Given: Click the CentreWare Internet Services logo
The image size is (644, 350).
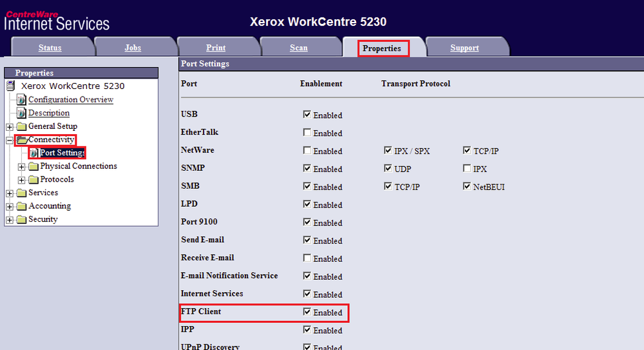Looking at the screenshot, I should pyautogui.click(x=57, y=21).
